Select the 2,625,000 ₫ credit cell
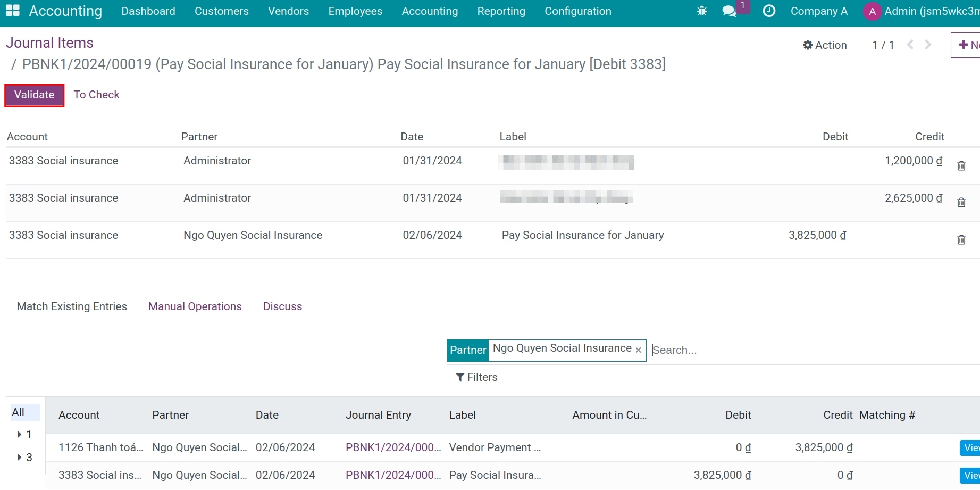This screenshot has height=490, width=980. coord(914,198)
